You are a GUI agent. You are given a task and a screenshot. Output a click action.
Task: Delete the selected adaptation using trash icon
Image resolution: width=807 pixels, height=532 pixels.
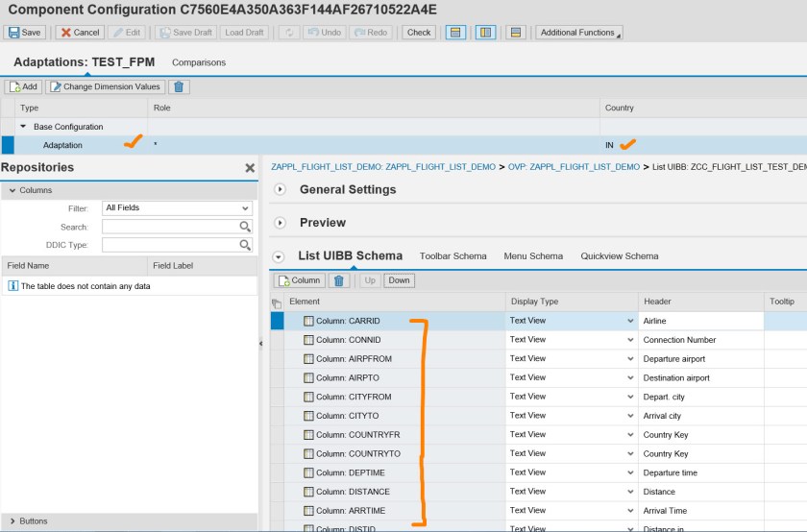click(x=180, y=86)
